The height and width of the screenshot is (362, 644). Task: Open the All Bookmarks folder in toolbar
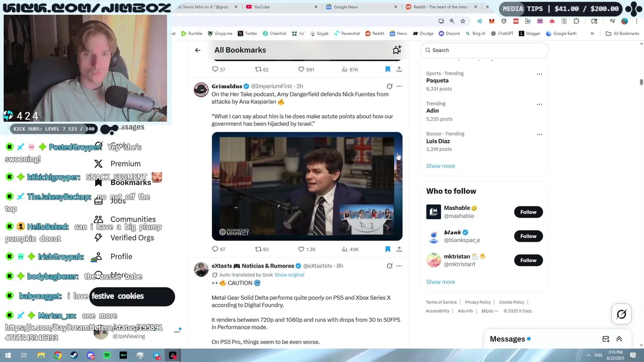coord(622,34)
